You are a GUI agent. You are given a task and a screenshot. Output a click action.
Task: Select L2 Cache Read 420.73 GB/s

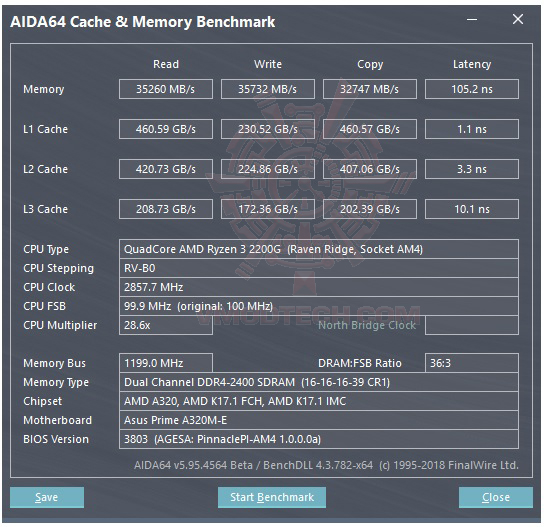pyautogui.click(x=167, y=170)
